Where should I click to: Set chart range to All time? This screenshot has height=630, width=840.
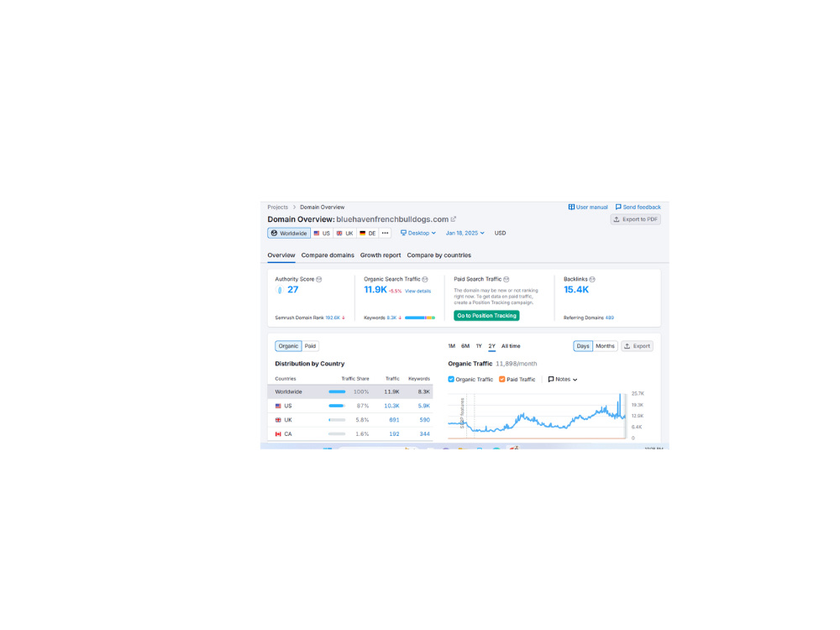pos(511,346)
